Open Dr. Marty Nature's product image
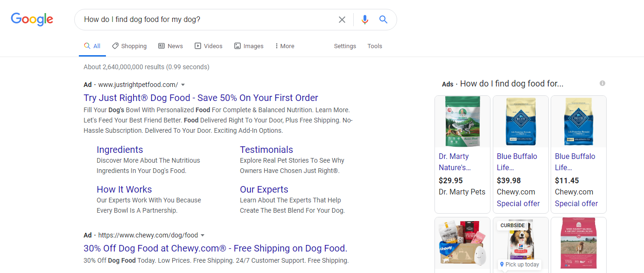 [x=462, y=122]
